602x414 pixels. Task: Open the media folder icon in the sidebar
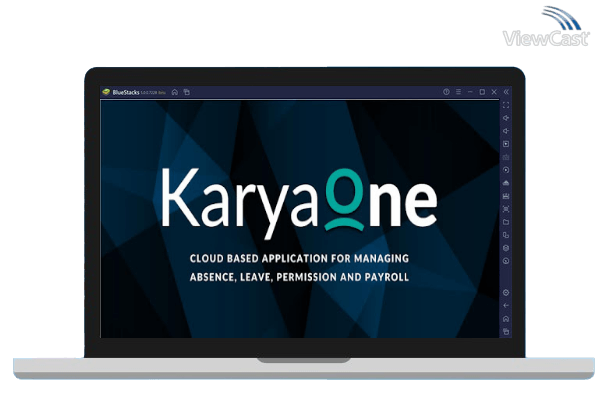tap(506, 222)
